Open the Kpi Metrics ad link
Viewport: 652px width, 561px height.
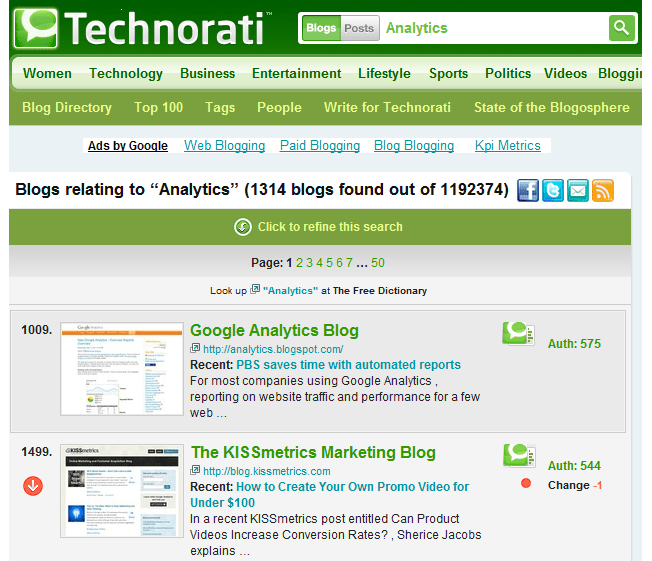tap(508, 146)
